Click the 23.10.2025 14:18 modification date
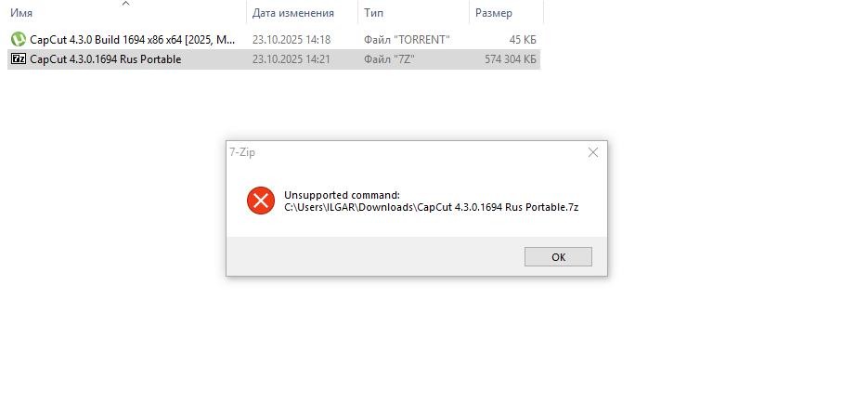 click(x=291, y=40)
